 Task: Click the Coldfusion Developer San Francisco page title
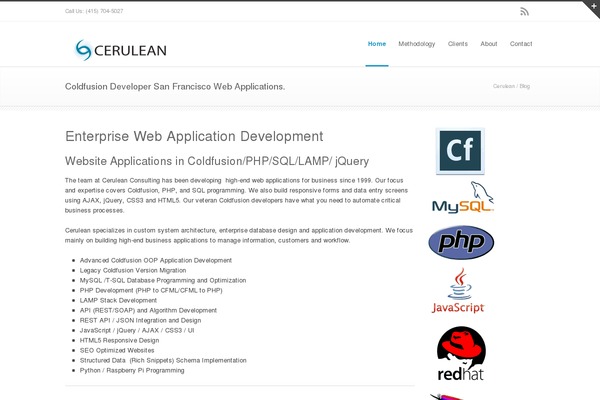coord(175,86)
